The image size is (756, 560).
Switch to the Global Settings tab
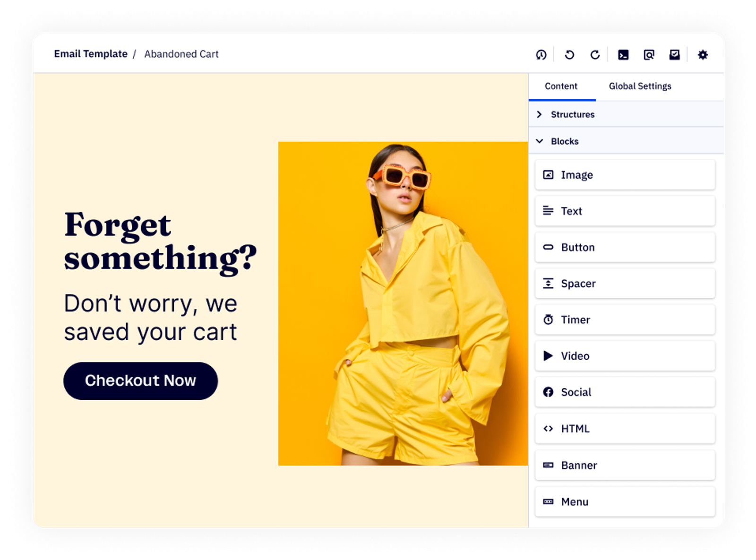[x=640, y=86]
